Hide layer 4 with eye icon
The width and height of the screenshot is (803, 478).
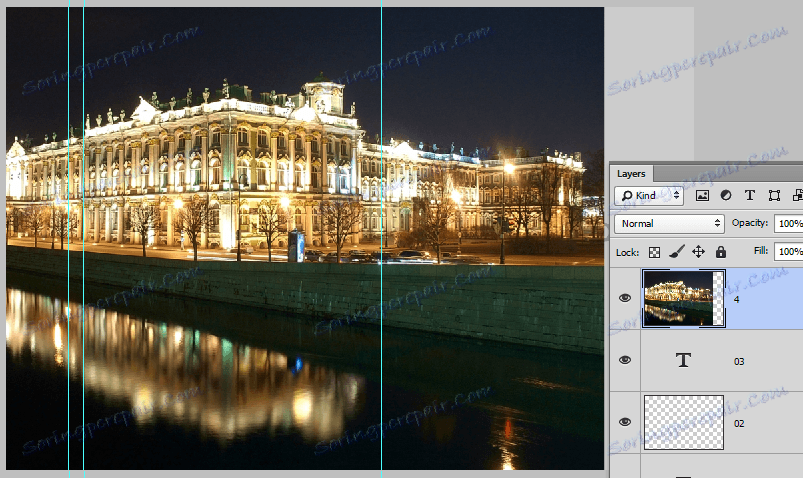coord(625,298)
